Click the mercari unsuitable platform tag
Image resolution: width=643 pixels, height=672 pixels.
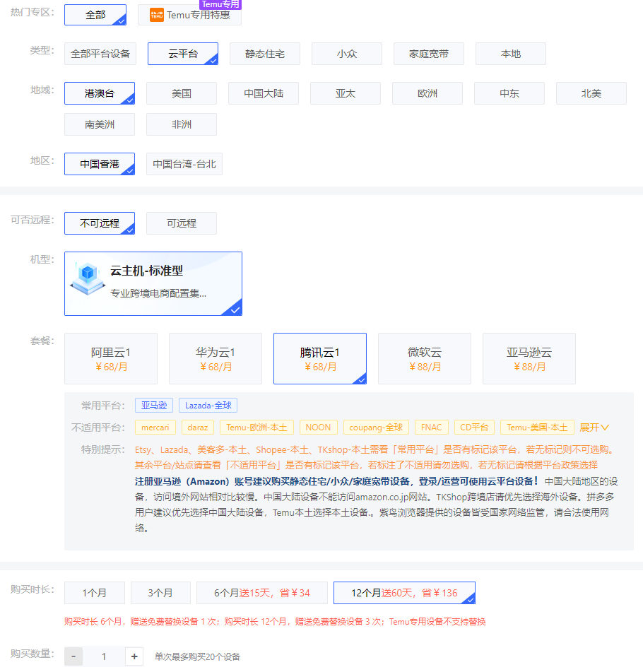[155, 428]
